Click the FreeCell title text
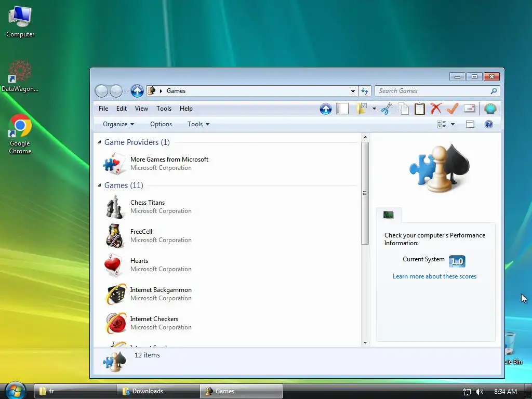 (x=141, y=232)
